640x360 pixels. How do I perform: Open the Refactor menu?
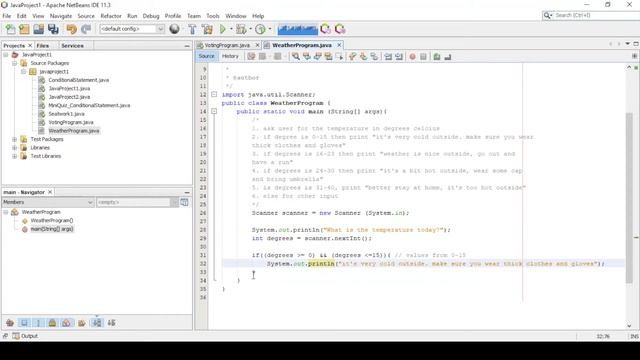[111, 16]
